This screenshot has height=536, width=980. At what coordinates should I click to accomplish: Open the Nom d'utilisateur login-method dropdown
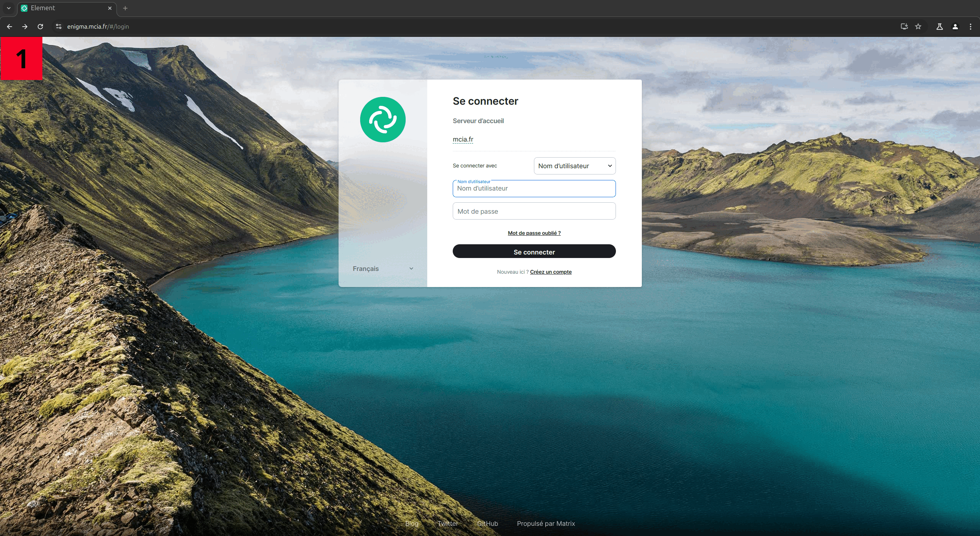(x=574, y=166)
